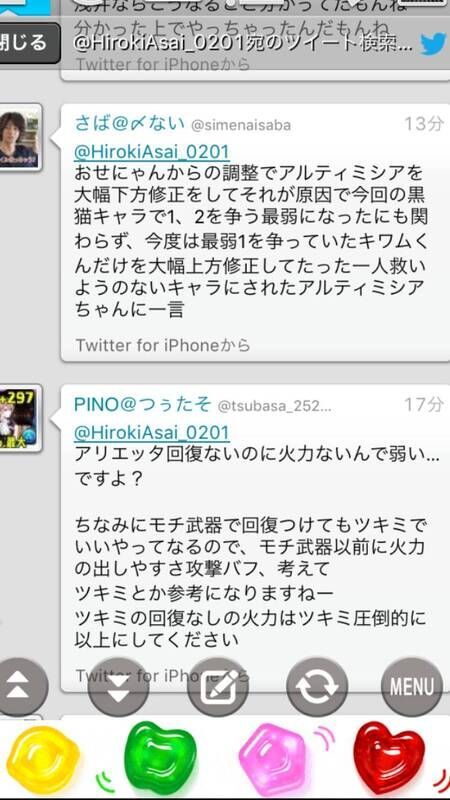Tap the red heart candy
This screenshot has height=800, width=450.
click(x=389, y=758)
